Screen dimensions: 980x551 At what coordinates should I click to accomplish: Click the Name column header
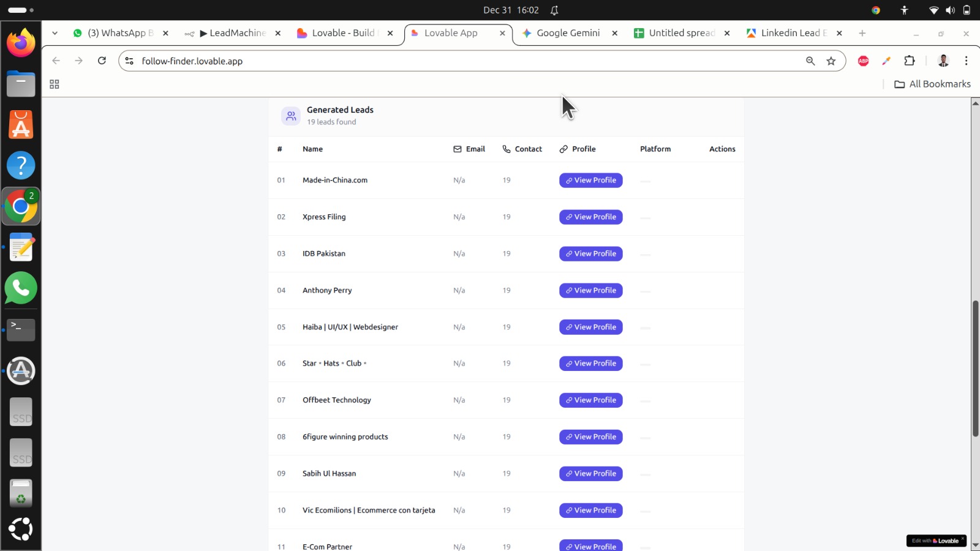(312, 149)
